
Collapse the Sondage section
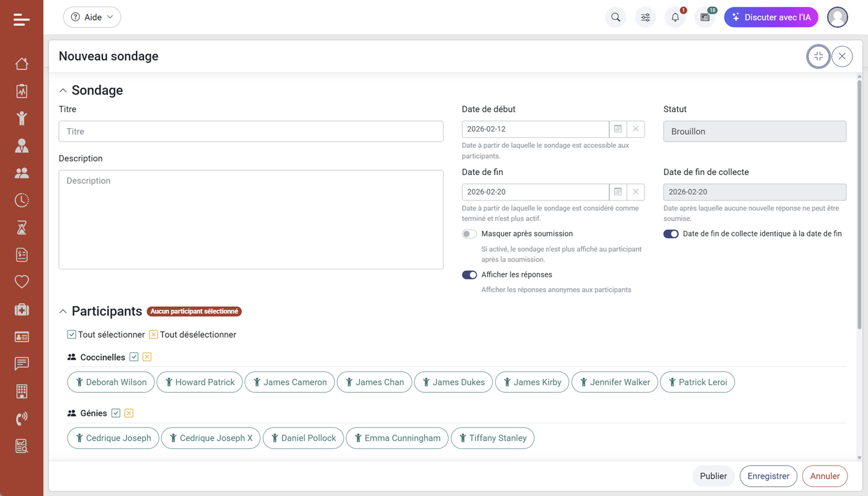click(x=63, y=91)
